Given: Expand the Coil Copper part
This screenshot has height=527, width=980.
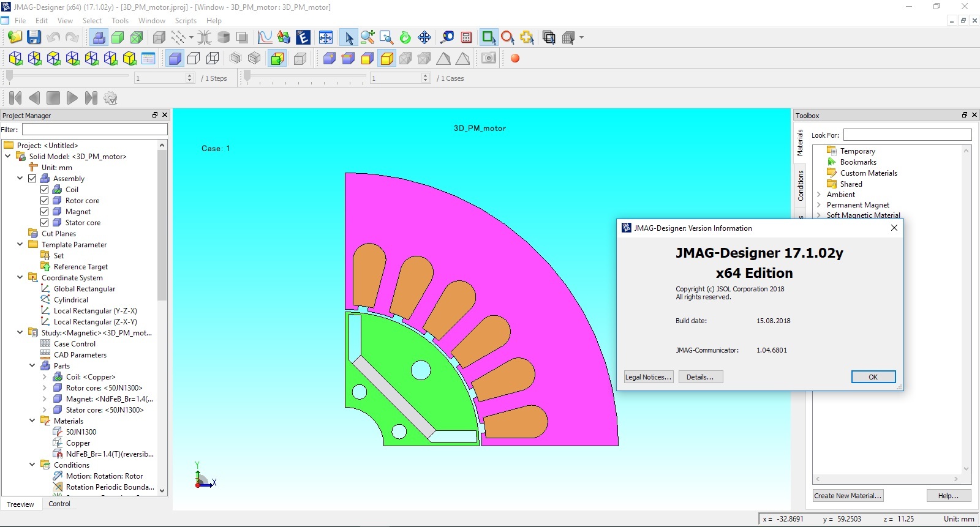Looking at the screenshot, I should pyautogui.click(x=44, y=377).
